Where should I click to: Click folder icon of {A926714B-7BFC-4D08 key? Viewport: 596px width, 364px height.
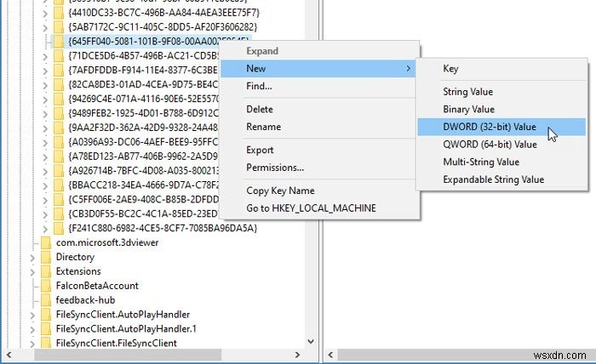[59, 171]
